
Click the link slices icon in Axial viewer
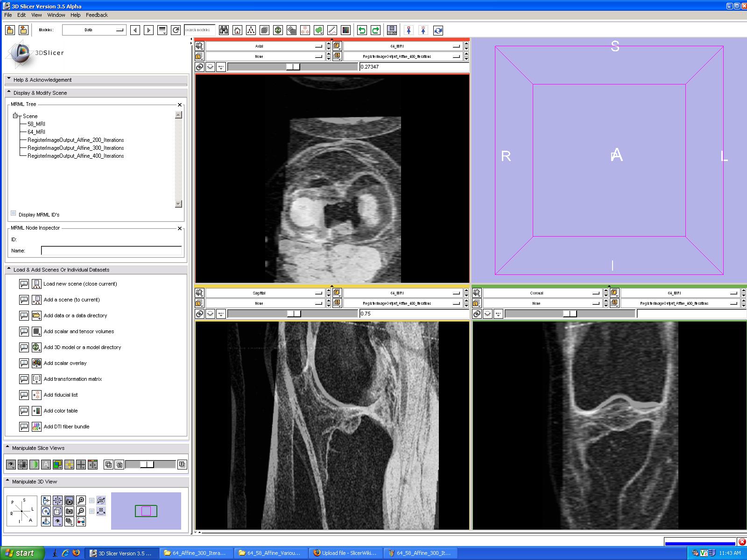(x=199, y=67)
